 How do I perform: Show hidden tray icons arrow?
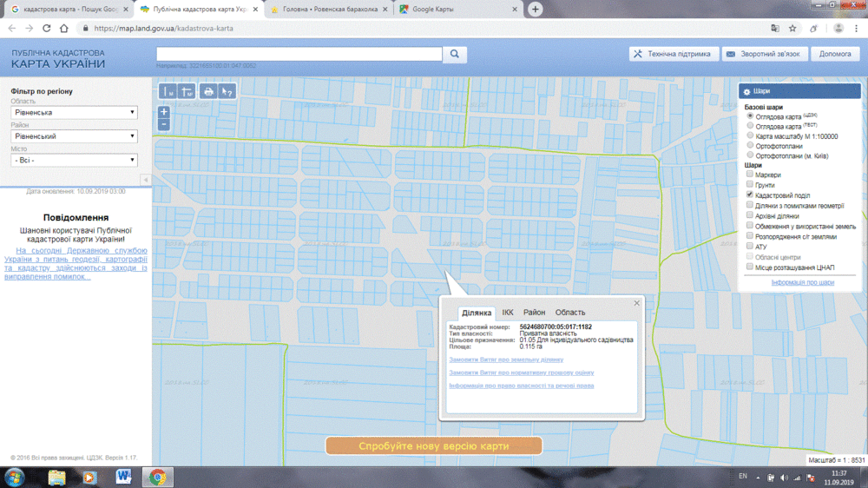tap(758, 478)
